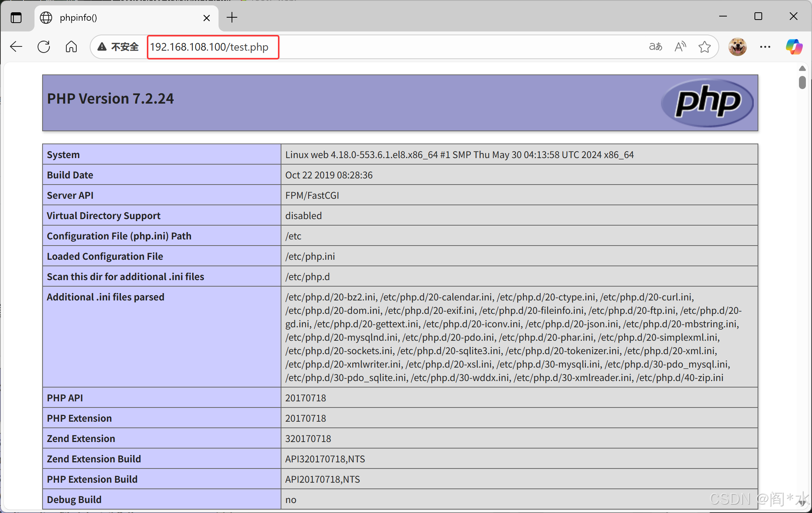Screen dimensions: 812x513
Task: Open the Copilot sidebar icon
Action: pyautogui.click(x=794, y=47)
